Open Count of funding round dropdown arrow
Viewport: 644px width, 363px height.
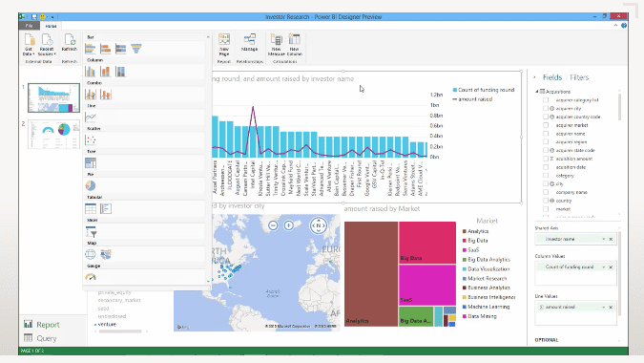click(x=603, y=267)
